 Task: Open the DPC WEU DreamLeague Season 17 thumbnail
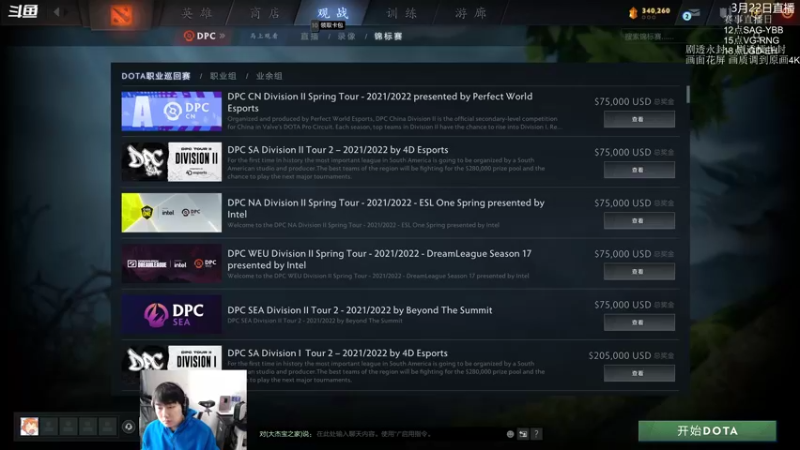point(171,263)
